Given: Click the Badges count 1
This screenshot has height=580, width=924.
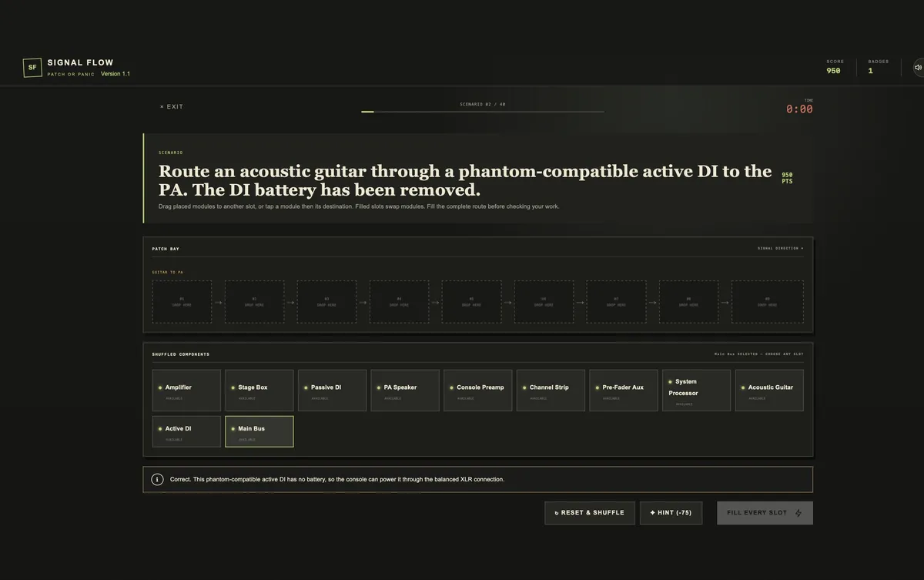Looking at the screenshot, I should (x=871, y=71).
